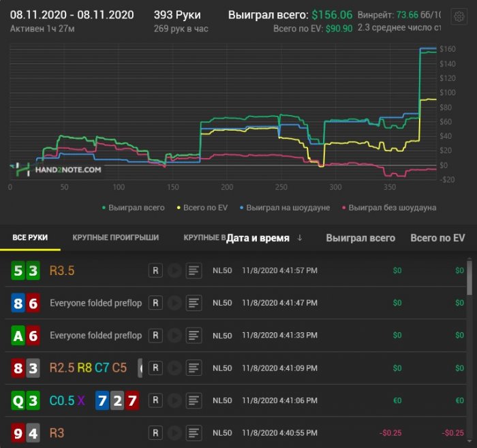This screenshot has width=477, height=448.
Task: Open hand history text for the 9-4 hand
Action: pyautogui.click(x=194, y=432)
